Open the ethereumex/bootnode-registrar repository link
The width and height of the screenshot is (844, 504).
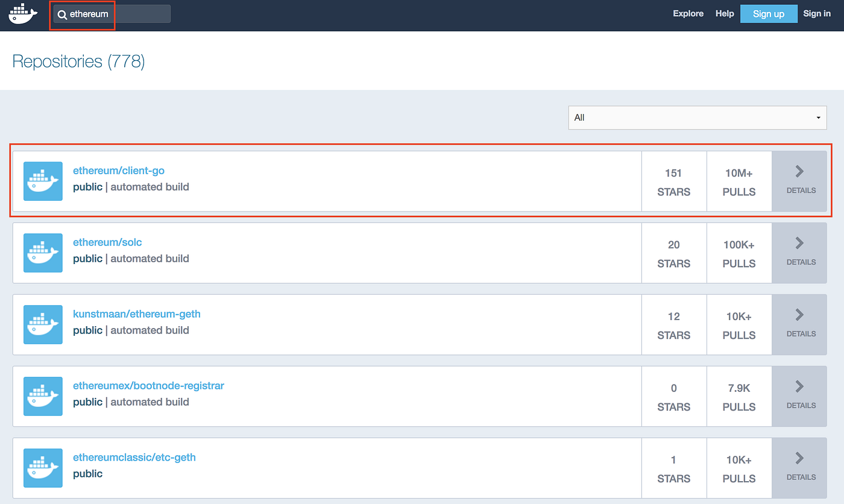(148, 386)
